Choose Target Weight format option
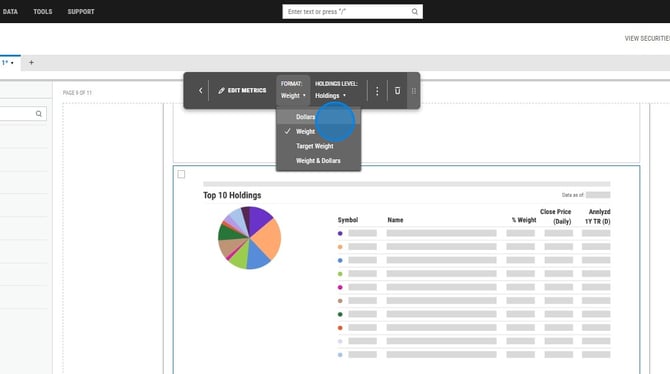This screenshot has height=374, width=670. point(318,146)
